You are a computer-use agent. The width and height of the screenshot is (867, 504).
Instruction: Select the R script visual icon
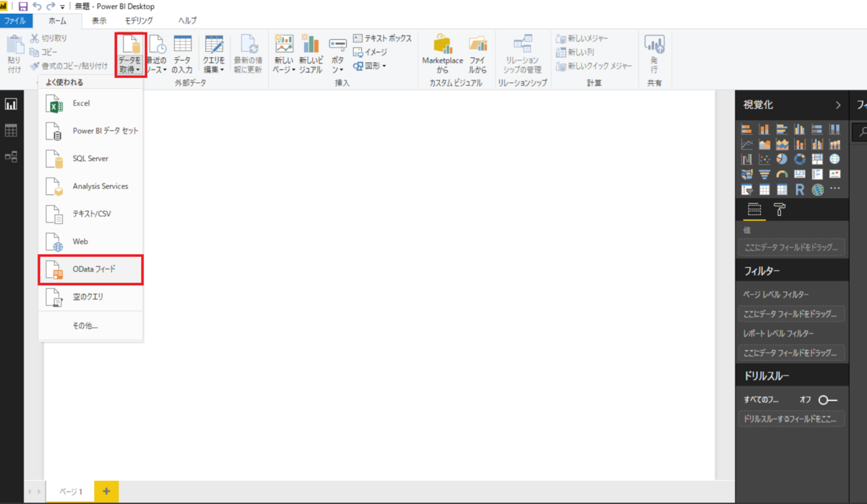click(799, 189)
